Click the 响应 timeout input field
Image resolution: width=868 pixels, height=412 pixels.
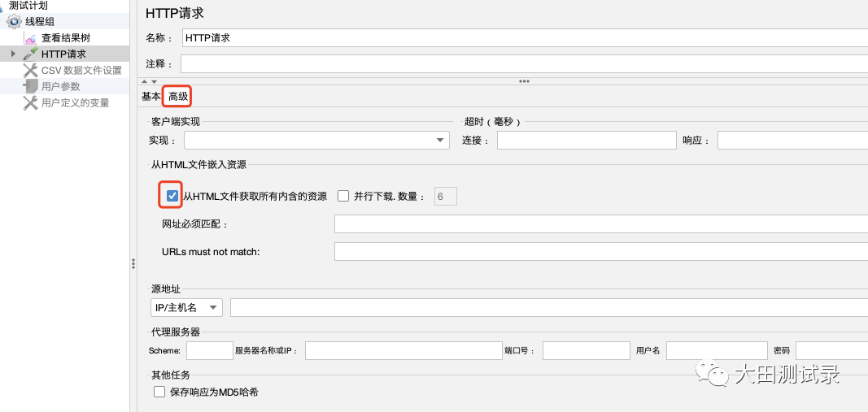(792, 140)
